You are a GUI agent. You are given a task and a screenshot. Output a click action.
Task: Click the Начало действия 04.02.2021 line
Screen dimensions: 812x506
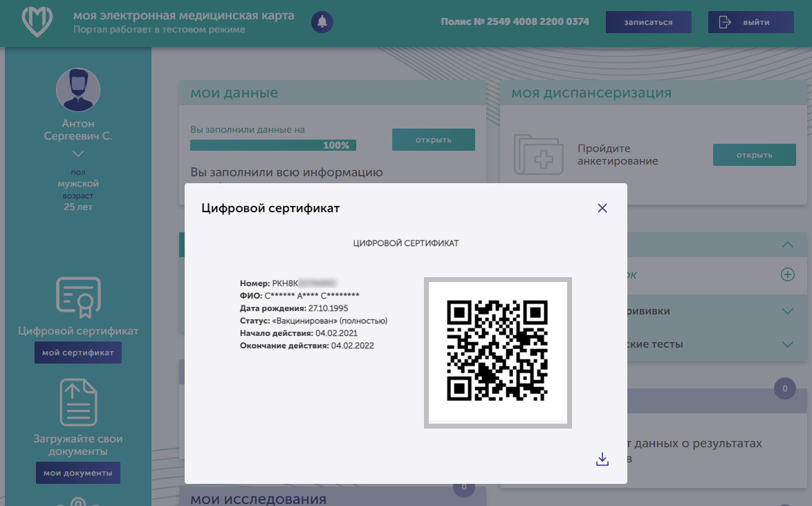coord(298,333)
